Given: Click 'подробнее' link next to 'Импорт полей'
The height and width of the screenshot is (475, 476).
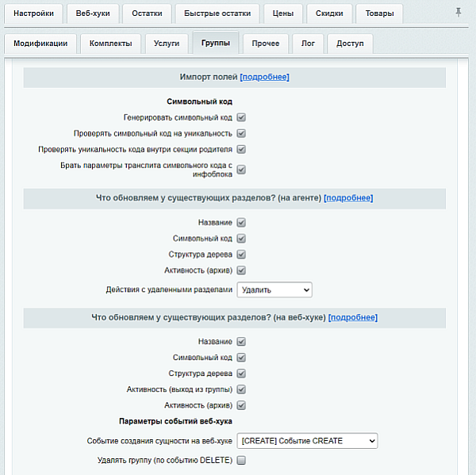Looking at the screenshot, I should coord(265,77).
